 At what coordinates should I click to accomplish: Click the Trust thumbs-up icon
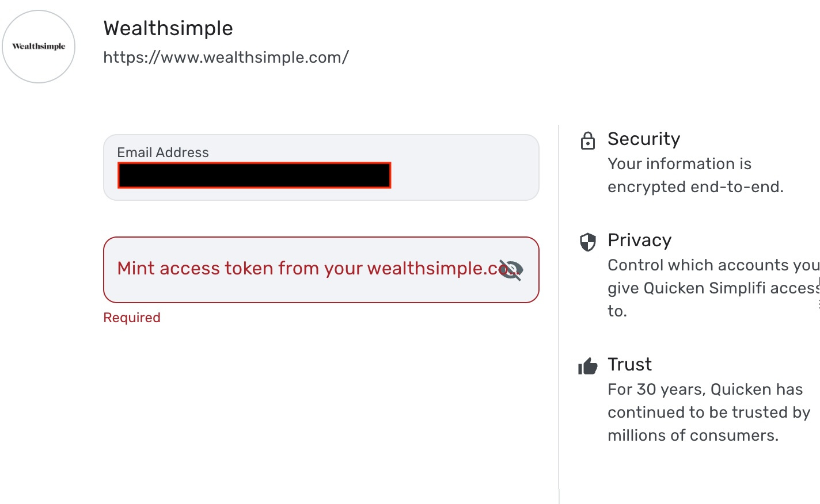[587, 366]
